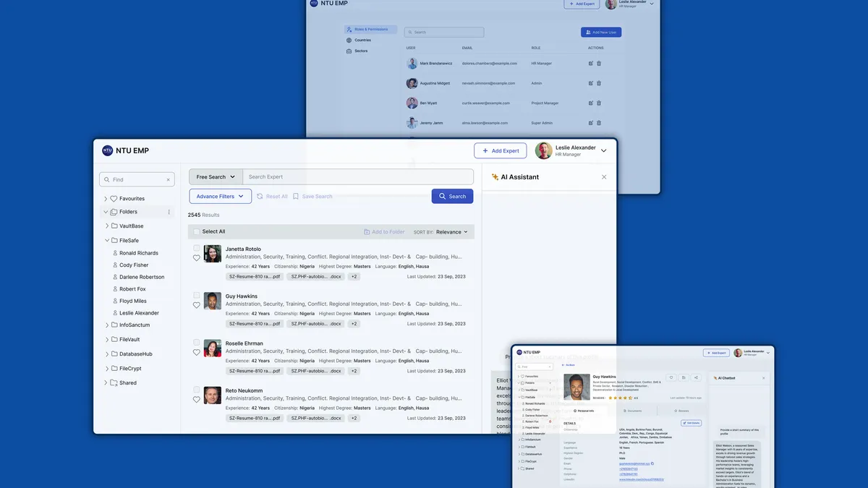868x488 pixels.
Task: Copy email icon beside guyhawkins address
Action: [652, 463]
